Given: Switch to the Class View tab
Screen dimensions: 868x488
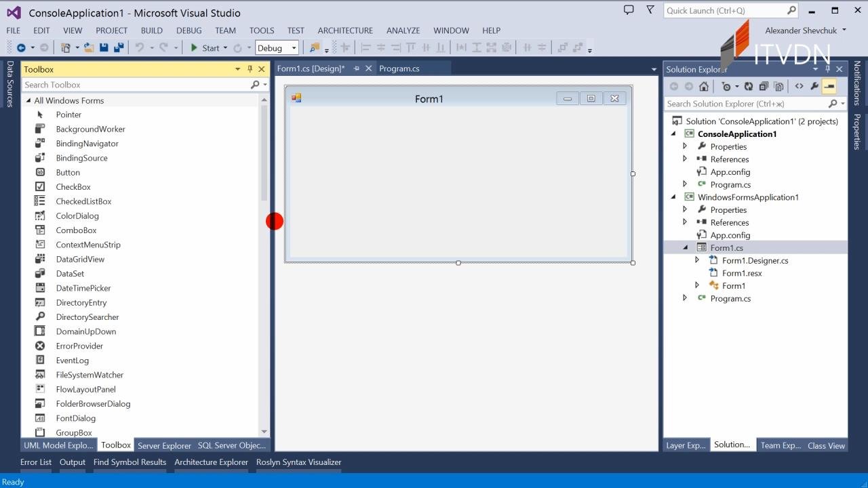Looking at the screenshot, I should [826, 445].
